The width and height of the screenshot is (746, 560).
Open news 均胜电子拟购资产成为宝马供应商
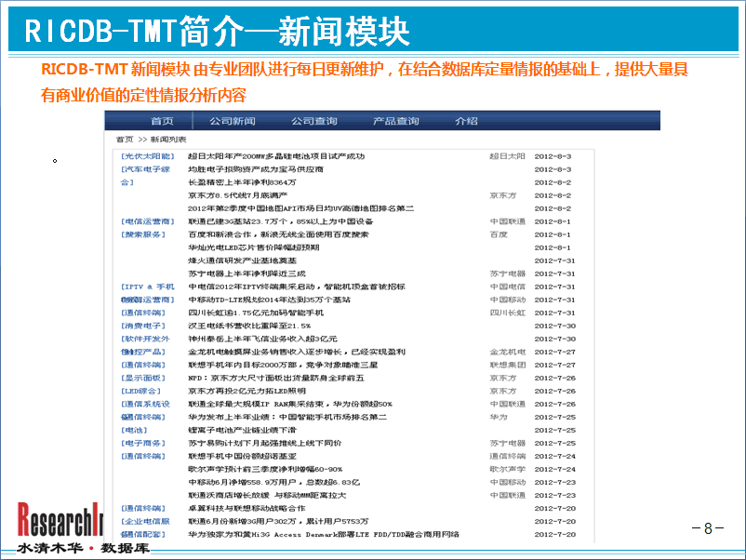point(256,169)
